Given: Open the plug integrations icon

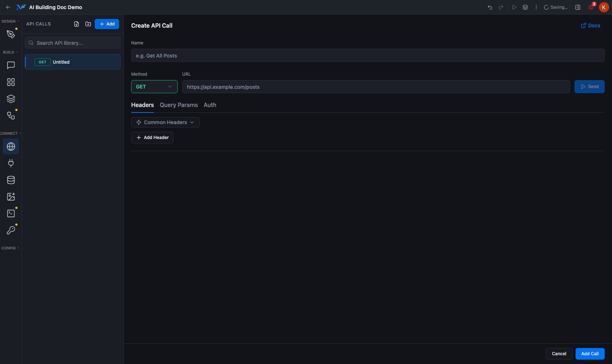Looking at the screenshot, I should 11,163.
